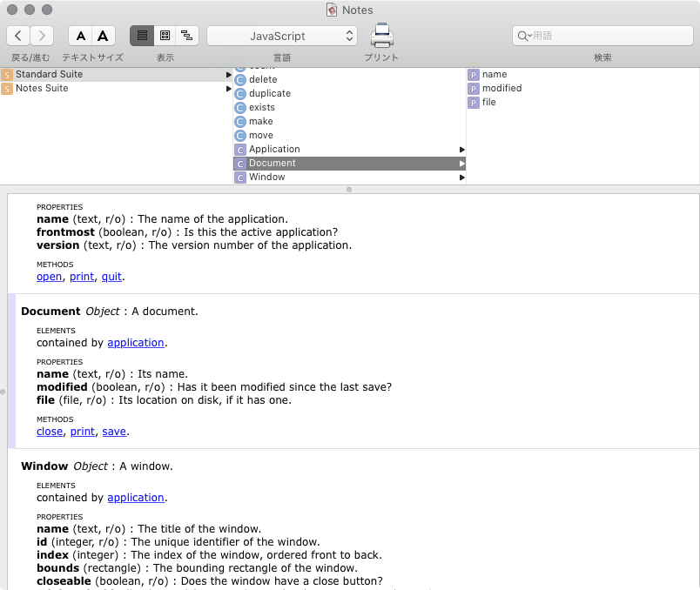Switch to the grid display mode
Screen dimensions: 700x590
pyautogui.click(x=165, y=36)
